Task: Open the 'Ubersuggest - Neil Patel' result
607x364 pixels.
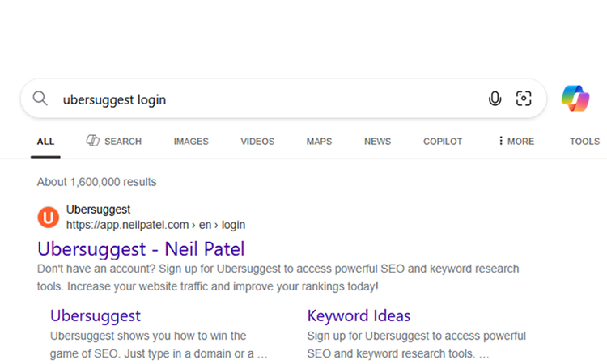Action: 141,248
